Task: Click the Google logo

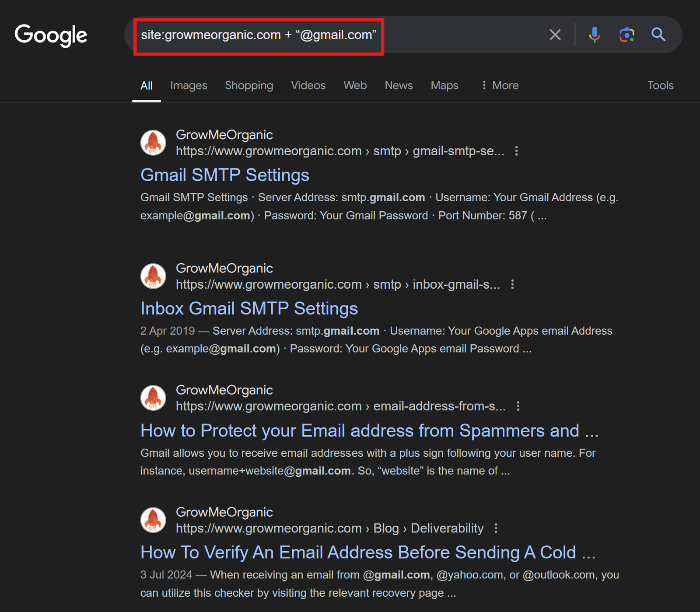Action: 51,35
